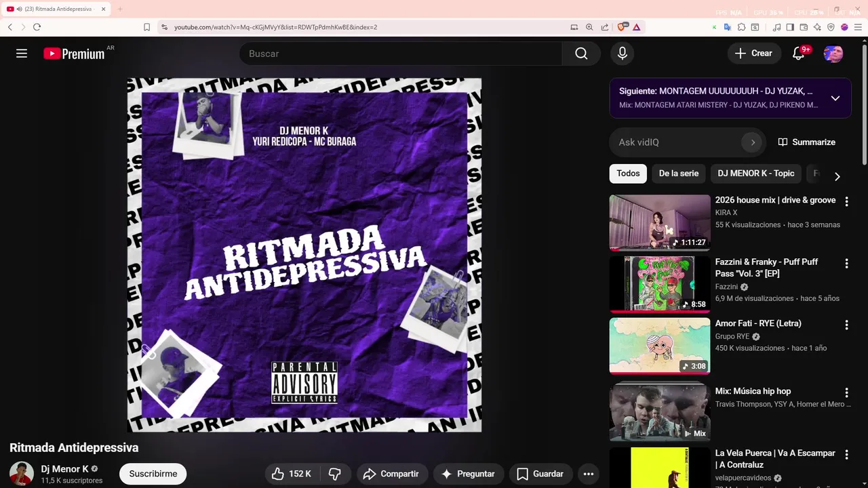Image resolution: width=868 pixels, height=488 pixels.
Task: Like the video with 152 K thumbs up
Action: pyautogui.click(x=292, y=474)
